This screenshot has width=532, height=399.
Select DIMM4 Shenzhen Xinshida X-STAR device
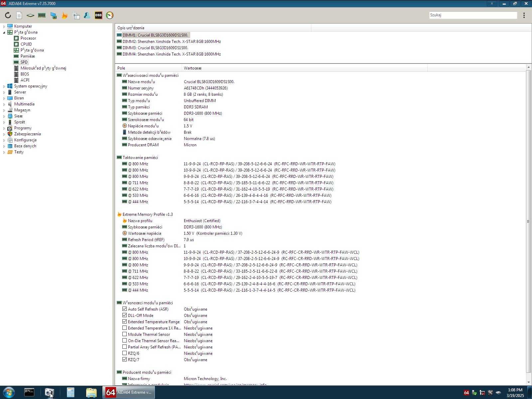click(x=169, y=54)
